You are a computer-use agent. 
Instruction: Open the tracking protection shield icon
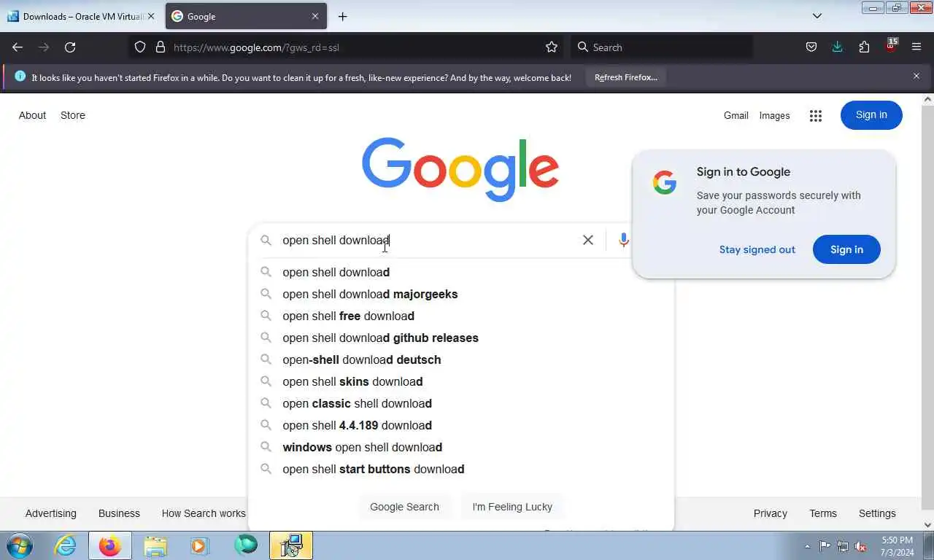point(140,47)
